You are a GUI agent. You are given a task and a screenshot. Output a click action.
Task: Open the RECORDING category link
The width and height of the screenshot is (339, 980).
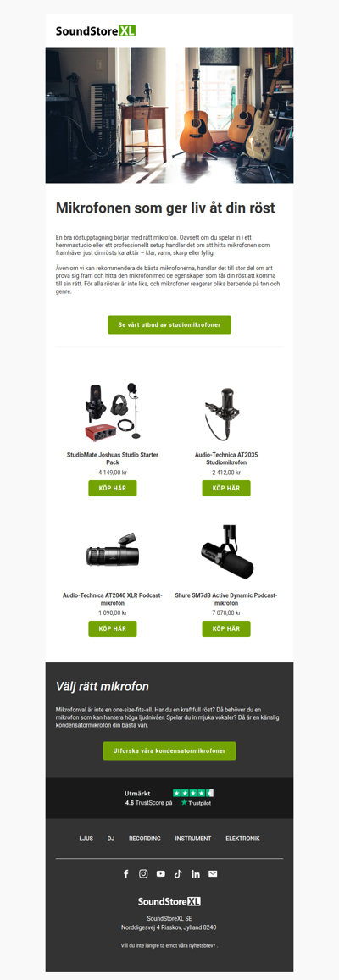[144, 839]
